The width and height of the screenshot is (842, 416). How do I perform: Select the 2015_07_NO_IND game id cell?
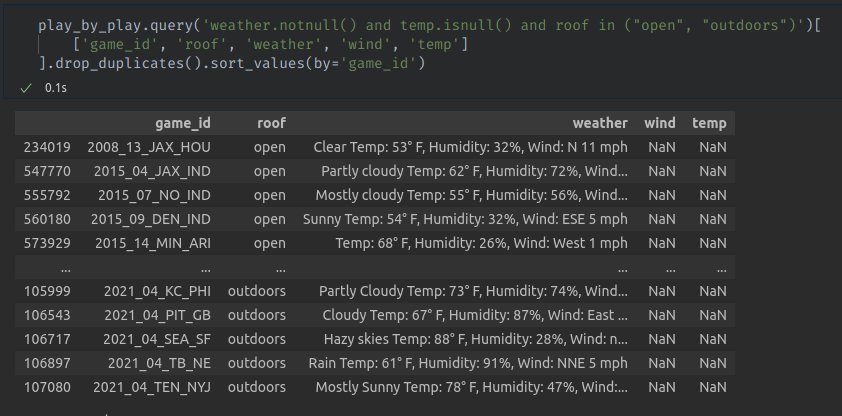(154, 195)
